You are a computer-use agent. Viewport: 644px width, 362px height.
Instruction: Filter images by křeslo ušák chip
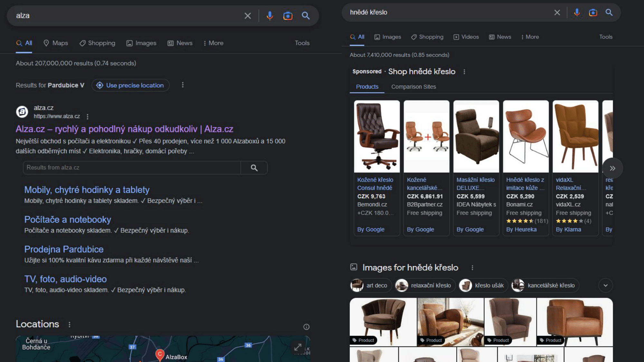click(483, 285)
